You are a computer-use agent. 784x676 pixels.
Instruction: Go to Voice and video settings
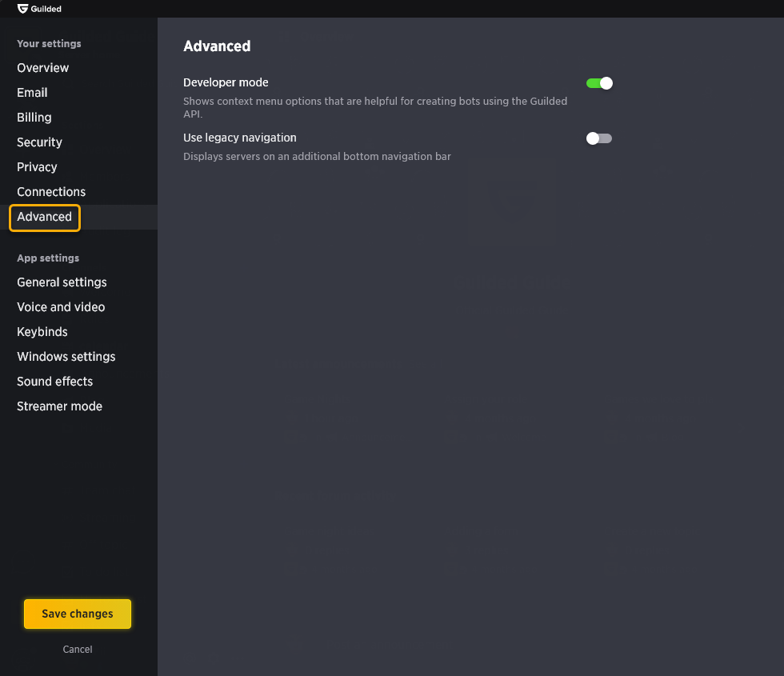(x=61, y=307)
